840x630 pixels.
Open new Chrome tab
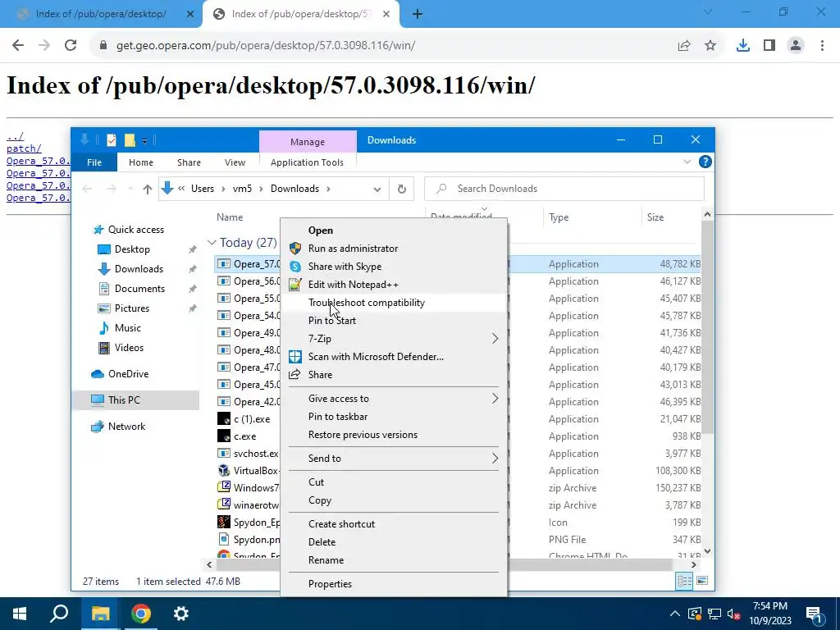point(418,14)
